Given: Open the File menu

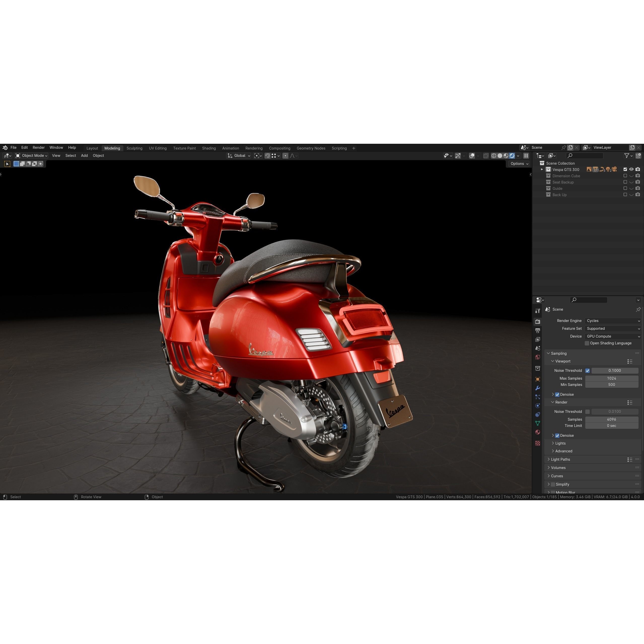Looking at the screenshot, I should click(x=13, y=147).
